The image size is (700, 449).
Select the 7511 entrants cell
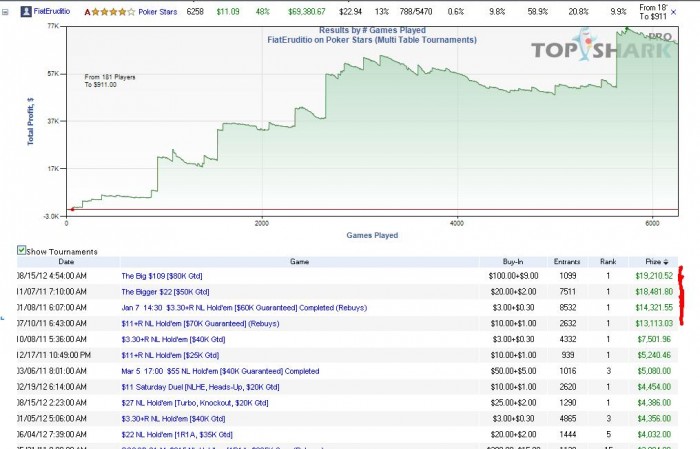(568, 292)
